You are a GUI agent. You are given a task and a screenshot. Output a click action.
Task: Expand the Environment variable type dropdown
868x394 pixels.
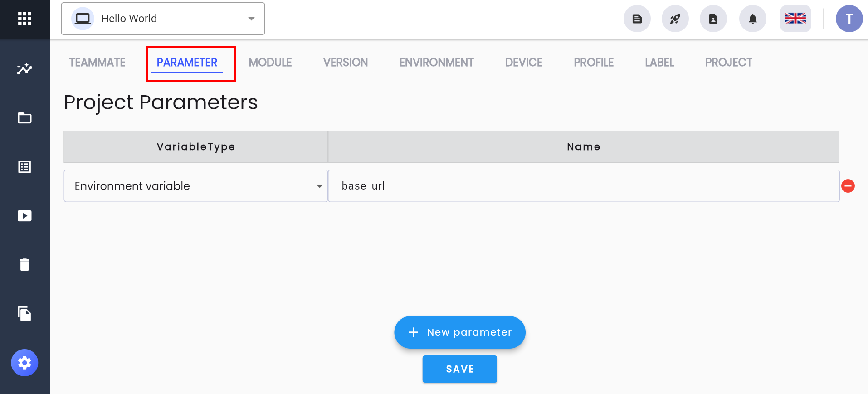[x=195, y=186]
